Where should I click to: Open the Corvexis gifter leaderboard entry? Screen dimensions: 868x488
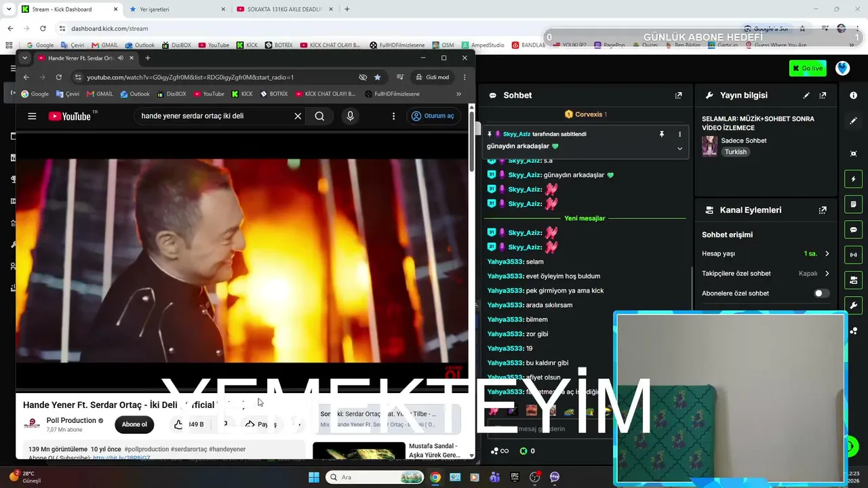pyautogui.click(x=586, y=115)
